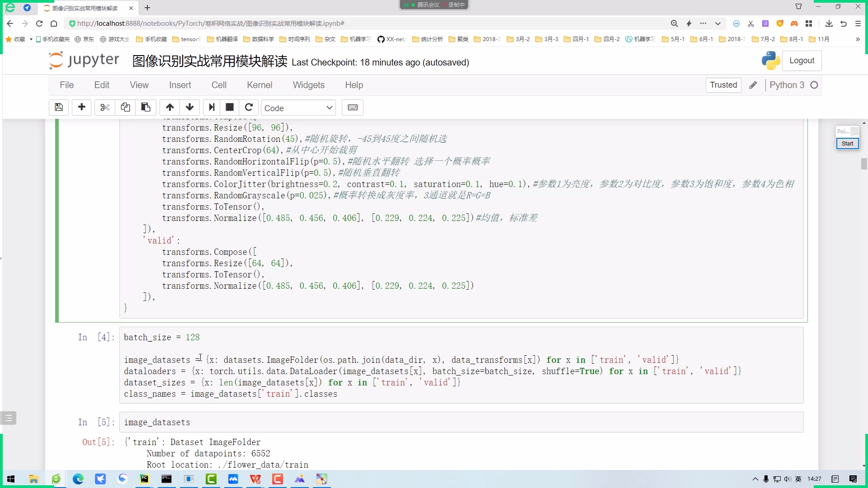Click the Jupyter logo
This screenshot has width=868, height=488.
coord(84,61)
